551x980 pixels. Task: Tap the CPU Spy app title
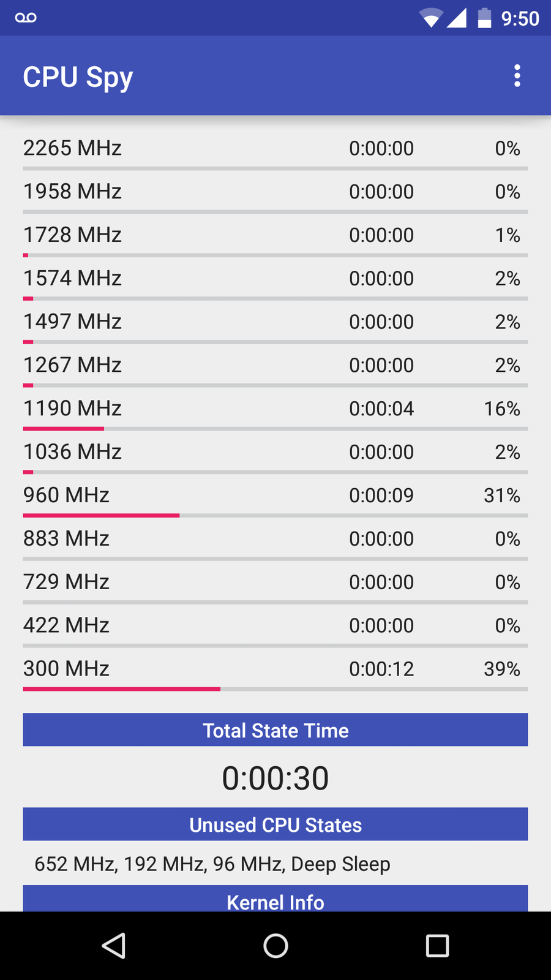78,77
